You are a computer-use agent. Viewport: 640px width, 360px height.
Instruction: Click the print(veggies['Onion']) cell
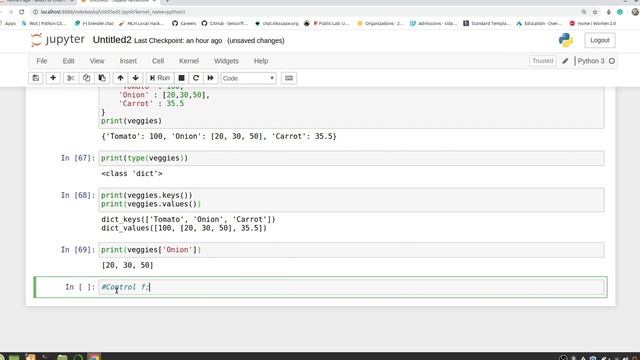pyautogui.click(x=351, y=250)
